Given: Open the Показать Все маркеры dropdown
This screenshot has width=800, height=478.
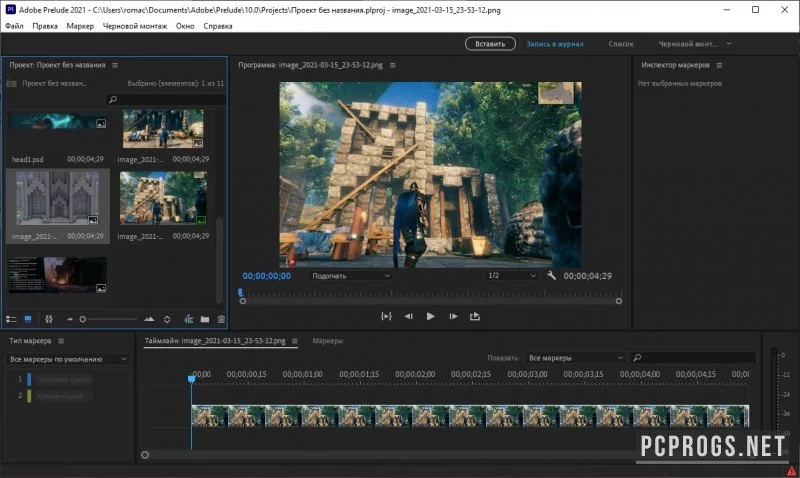Looking at the screenshot, I should (x=574, y=358).
